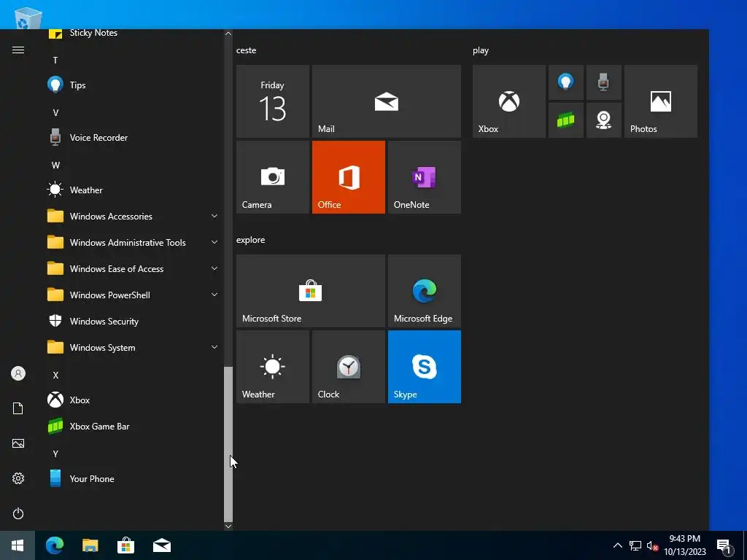
Task: Open the Clock tile
Action: (x=348, y=367)
